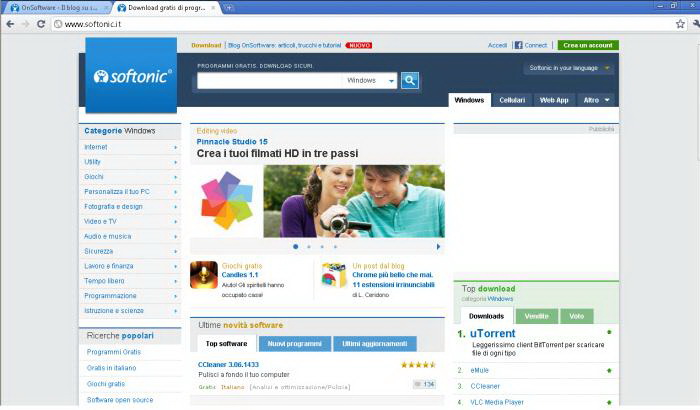
Task: Switch to the Vendite tab
Action: point(536,316)
